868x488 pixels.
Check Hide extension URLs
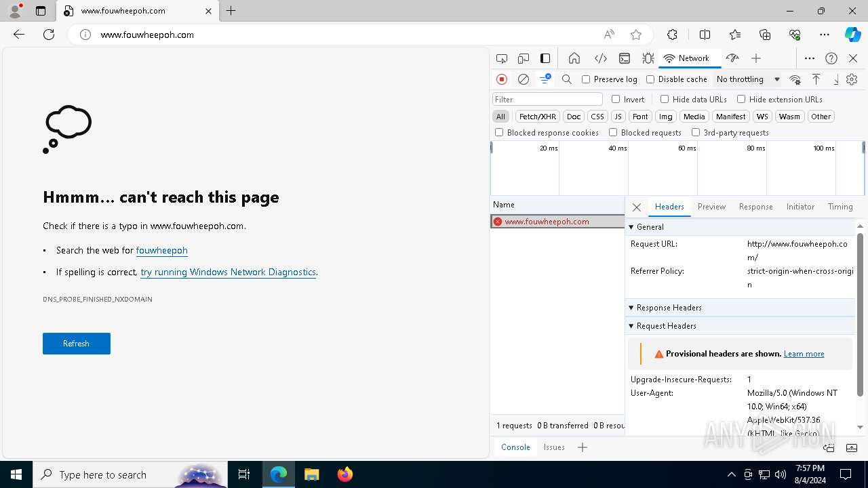[x=741, y=99]
